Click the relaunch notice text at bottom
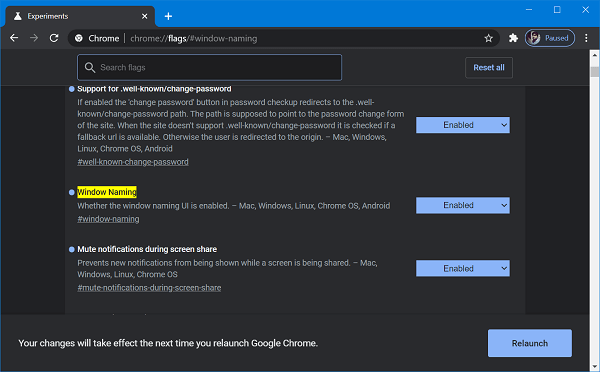Screen dimensions: 600x372 (x=168, y=343)
